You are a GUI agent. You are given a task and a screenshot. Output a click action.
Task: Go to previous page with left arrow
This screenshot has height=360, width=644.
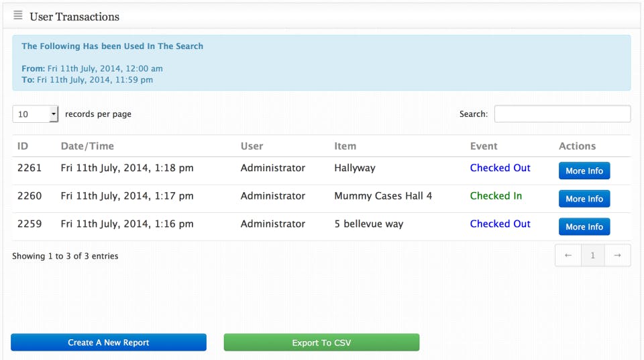coord(568,255)
